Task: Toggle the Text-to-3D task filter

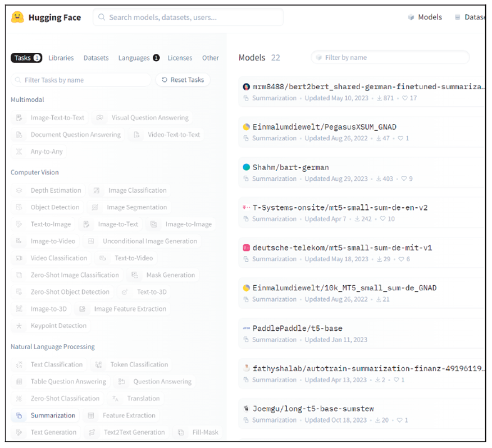Action: (144, 292)
